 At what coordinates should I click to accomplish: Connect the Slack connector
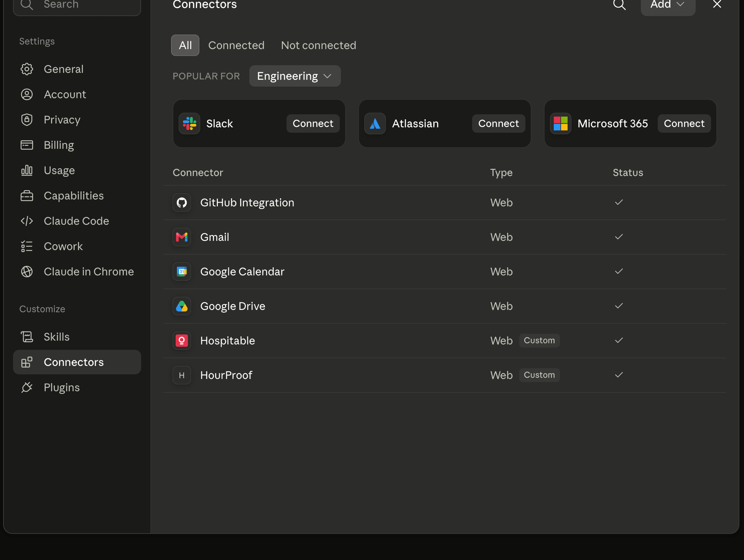tap(313, 124)
